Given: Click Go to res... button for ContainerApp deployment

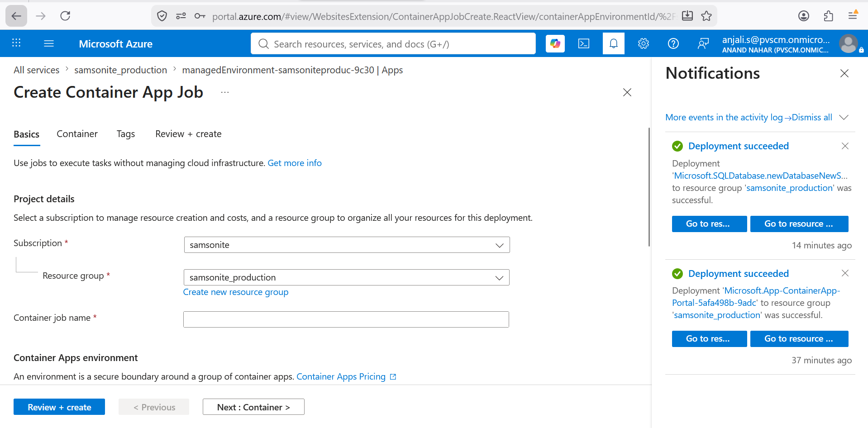Looking at the screenshot, I should point(709,339).
